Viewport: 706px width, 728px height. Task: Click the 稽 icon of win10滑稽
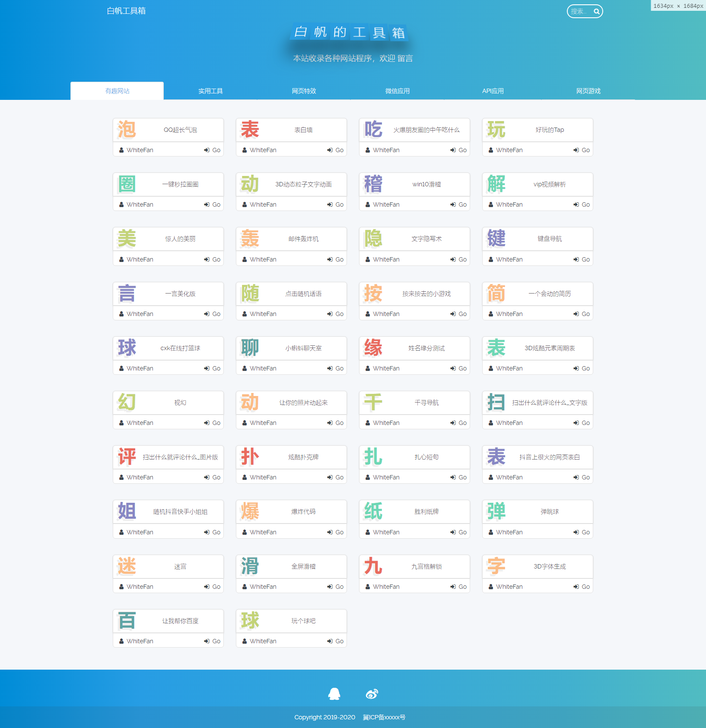tap(373, 184)
